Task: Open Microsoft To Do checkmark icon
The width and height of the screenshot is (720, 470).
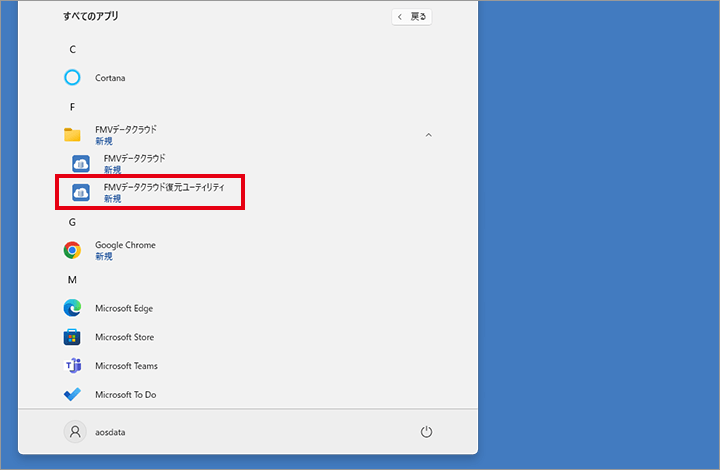Action: click(72, 395)
